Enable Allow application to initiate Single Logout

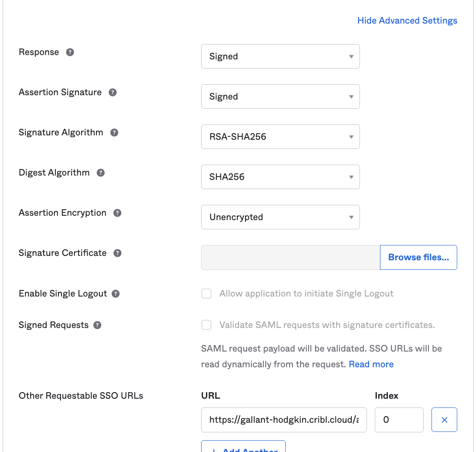click(206, 293)
